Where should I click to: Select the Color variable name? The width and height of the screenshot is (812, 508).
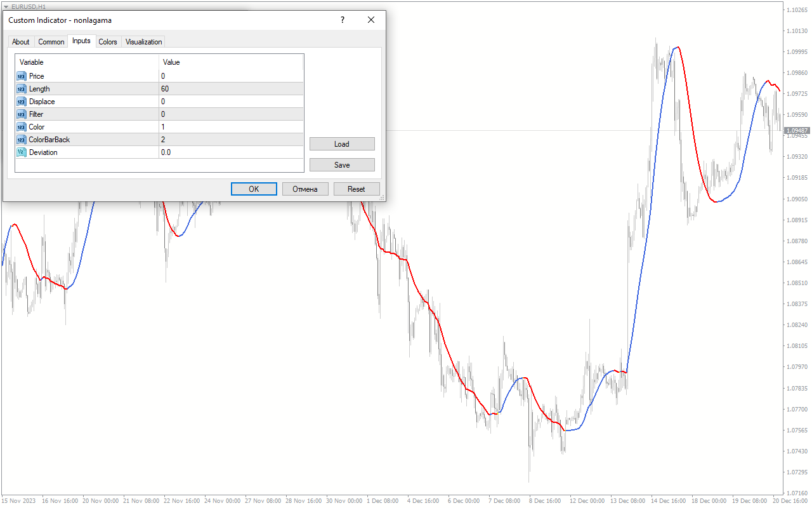click(x=37, y=127)
